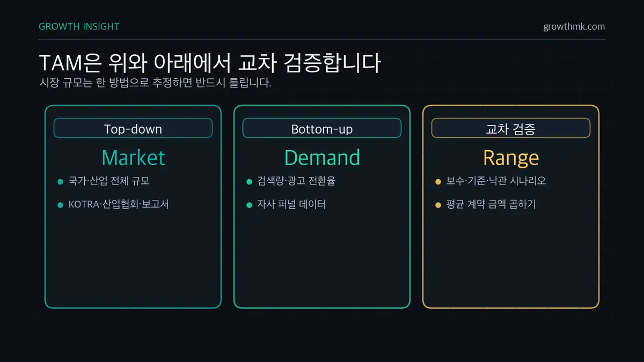Viewport: 644px width, 362px height.
Task: Click the yellow Range heading
Action: [511, 158]
